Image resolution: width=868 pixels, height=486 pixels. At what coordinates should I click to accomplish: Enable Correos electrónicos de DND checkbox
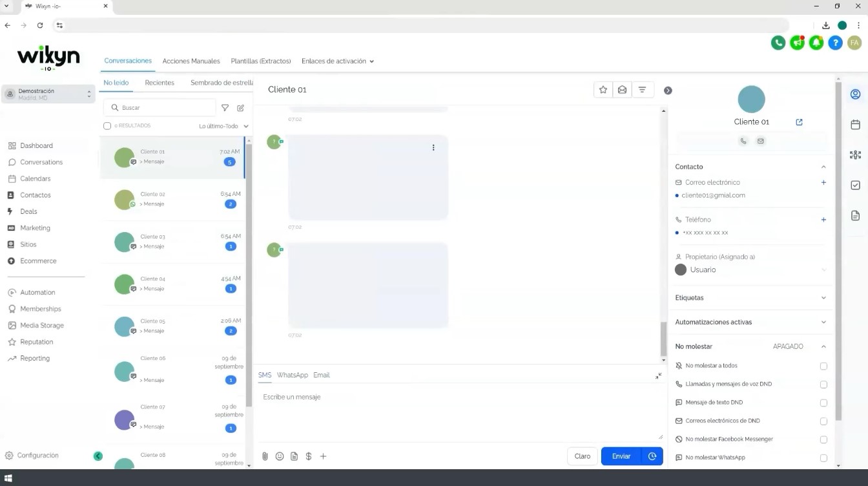[823, 421]
